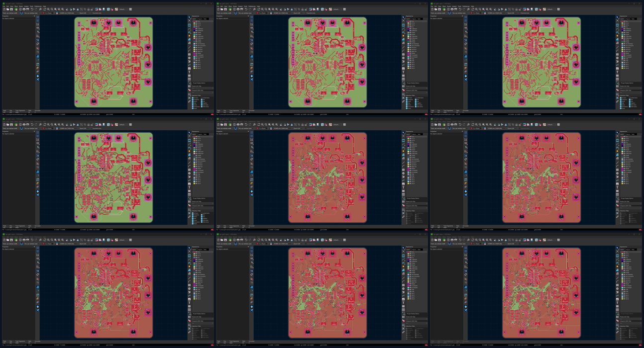Click Zoom Out icon in middle-left window

52,124
